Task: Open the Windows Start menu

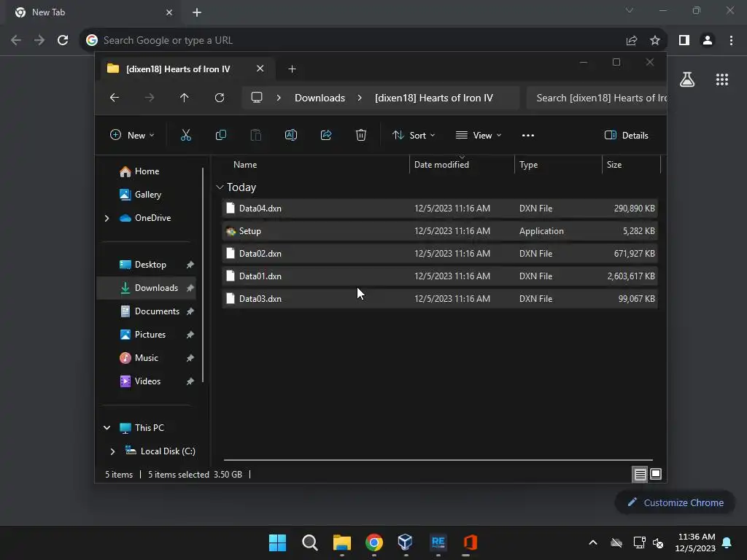Action: 277,542
